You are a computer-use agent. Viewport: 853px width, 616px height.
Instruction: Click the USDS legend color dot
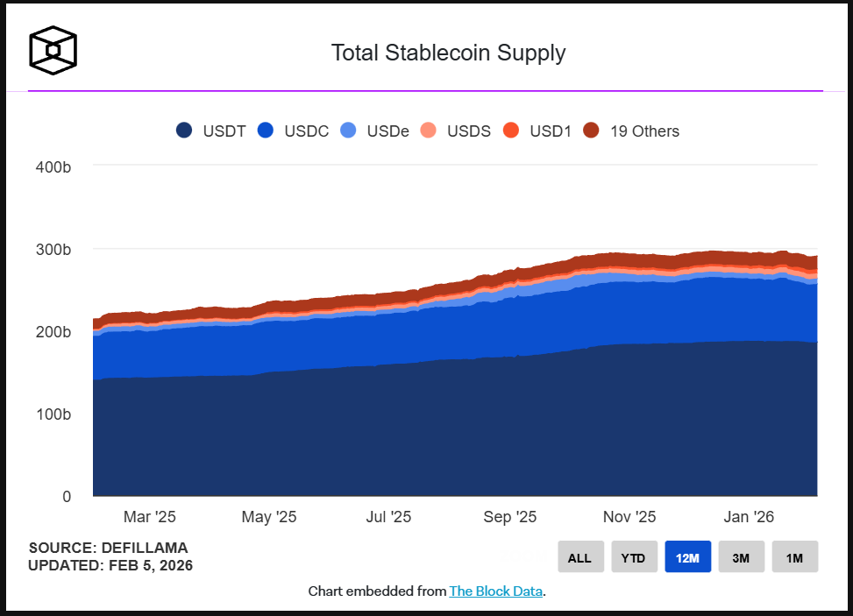point(429,131)
